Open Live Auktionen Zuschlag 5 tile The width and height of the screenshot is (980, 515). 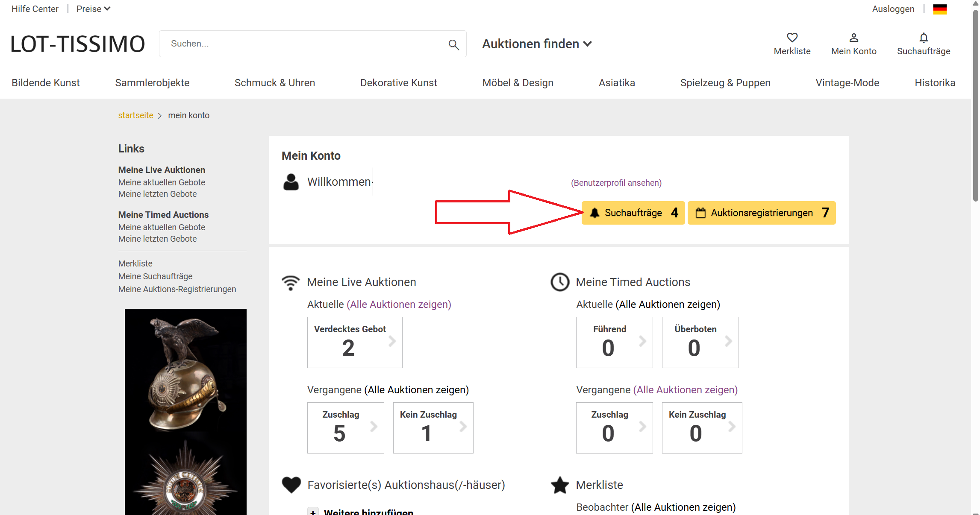(345, 427)
